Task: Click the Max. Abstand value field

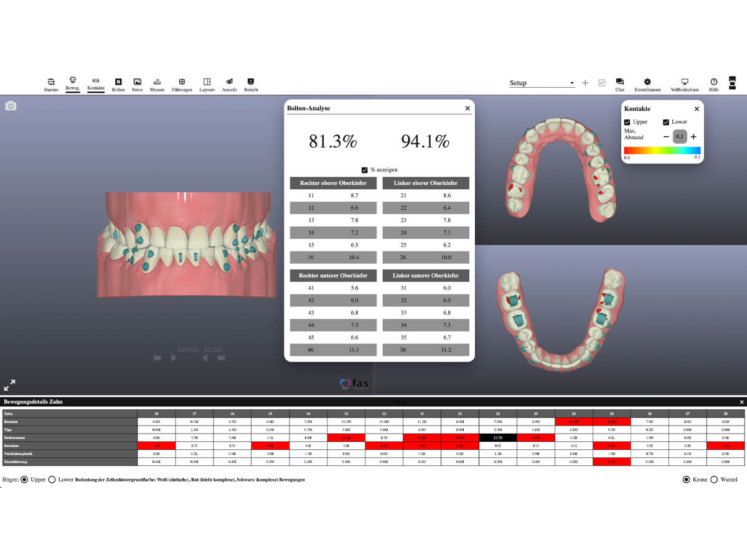Action: (x=680, y=137)
